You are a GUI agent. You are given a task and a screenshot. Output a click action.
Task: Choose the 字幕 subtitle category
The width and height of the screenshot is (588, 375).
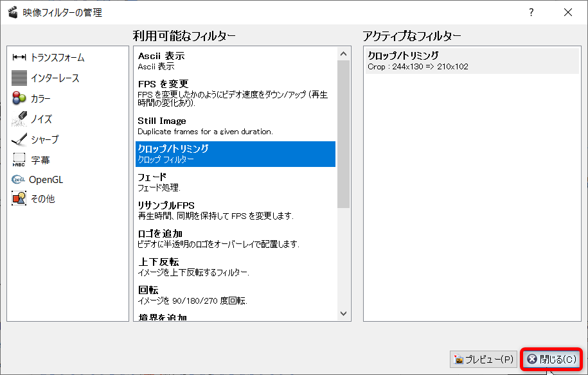(19, 159)
